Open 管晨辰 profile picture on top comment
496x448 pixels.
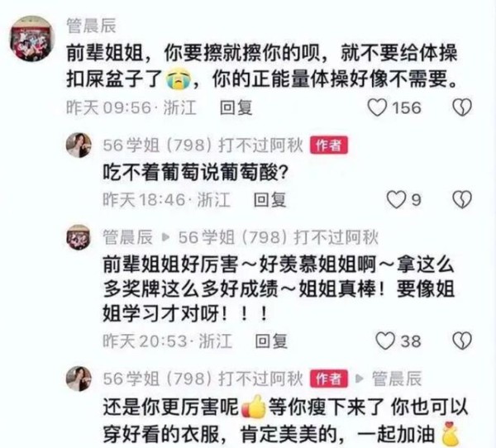[31, 38]
